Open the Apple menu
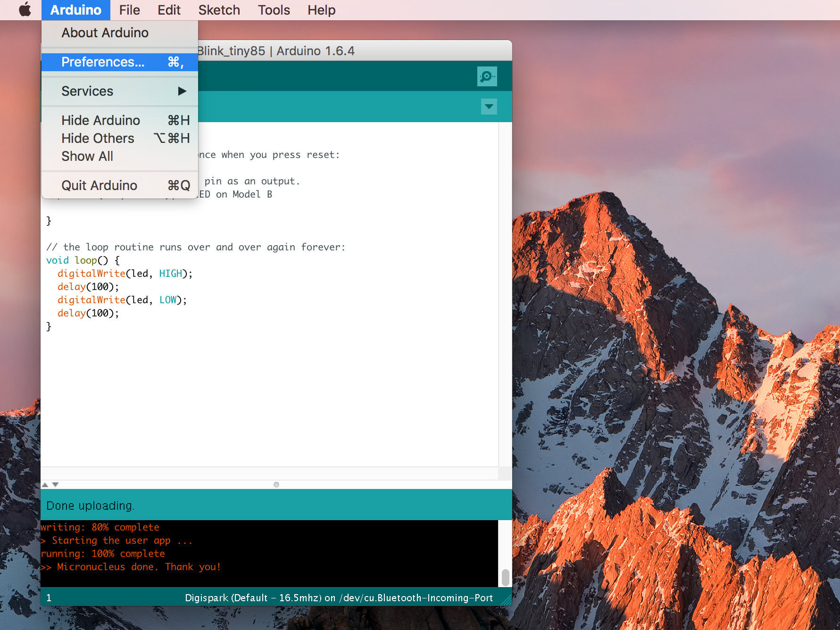 click(x=25, y=9)
